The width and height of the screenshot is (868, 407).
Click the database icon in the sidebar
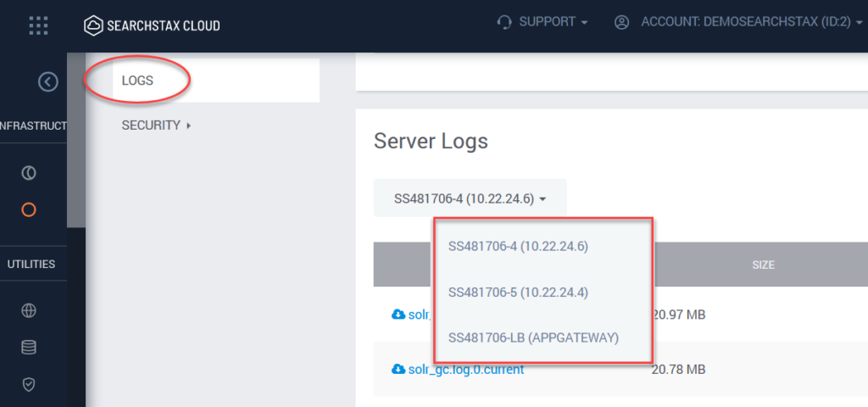[29, 347]
